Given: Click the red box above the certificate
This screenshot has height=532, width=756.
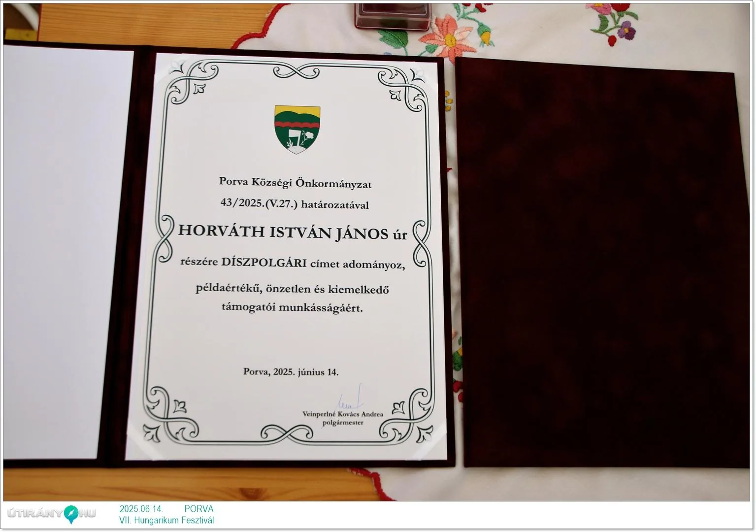Looking at the screenshot, I should coord(393,16).
